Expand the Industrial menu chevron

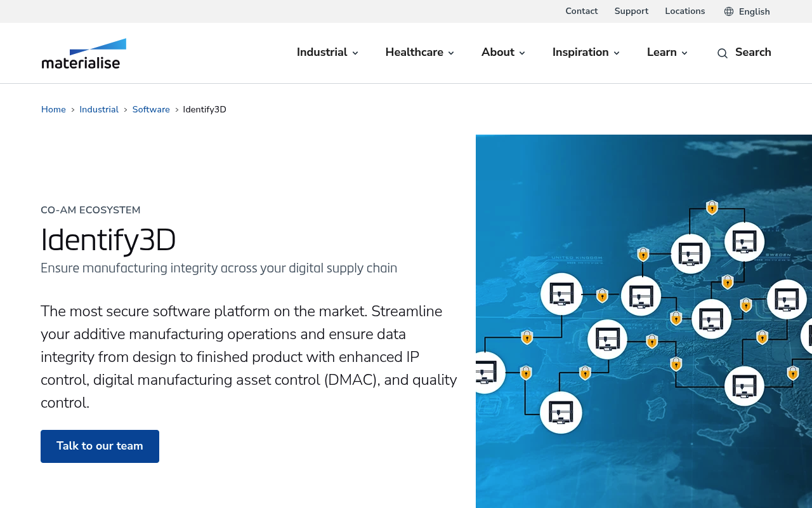click(x=355, y=53)
